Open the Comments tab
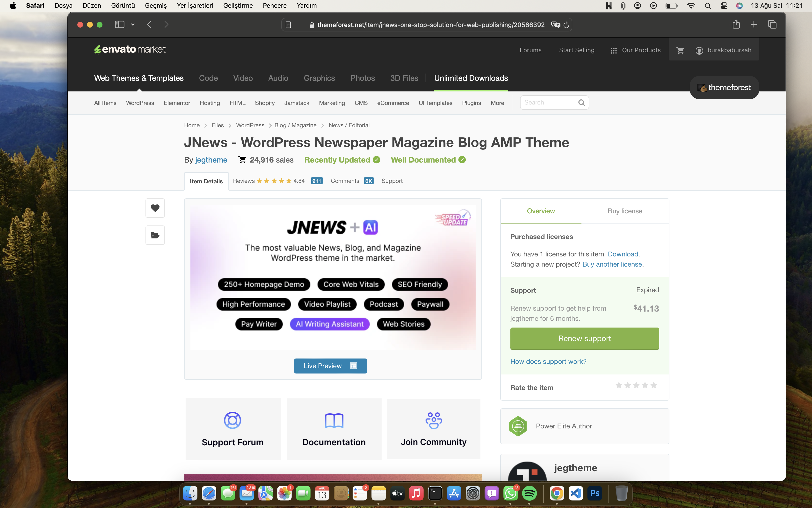The image size is (812, 508). click(352, 181)
